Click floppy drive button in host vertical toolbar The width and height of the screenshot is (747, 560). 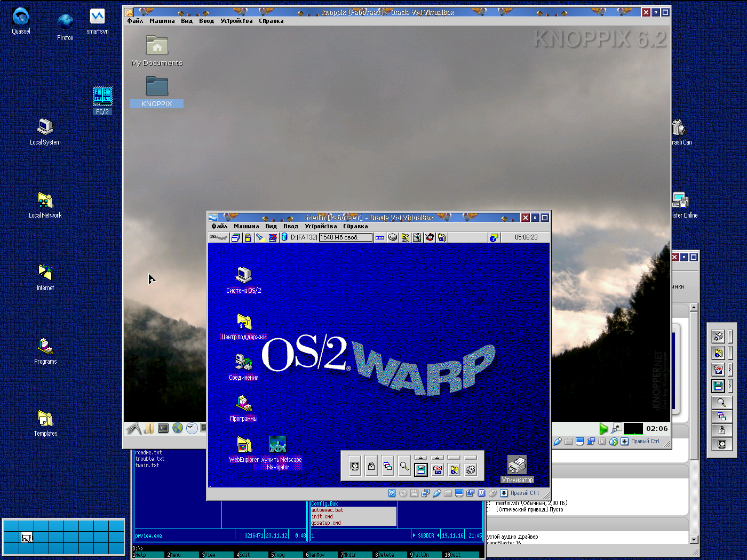718,386
